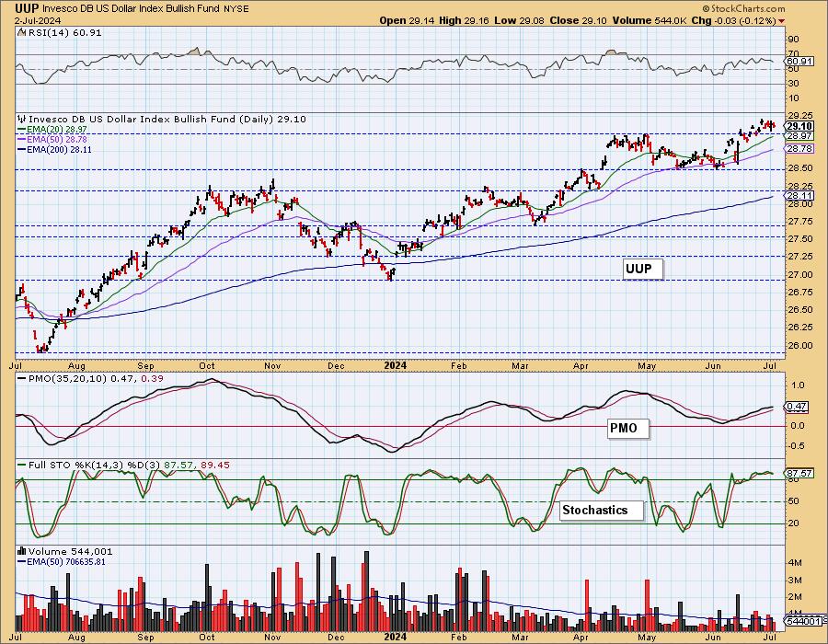Click the volume EMA(50) 706635.81 legend
The height and width of the screenshot is (644, 828).
[x=62, y=561]
